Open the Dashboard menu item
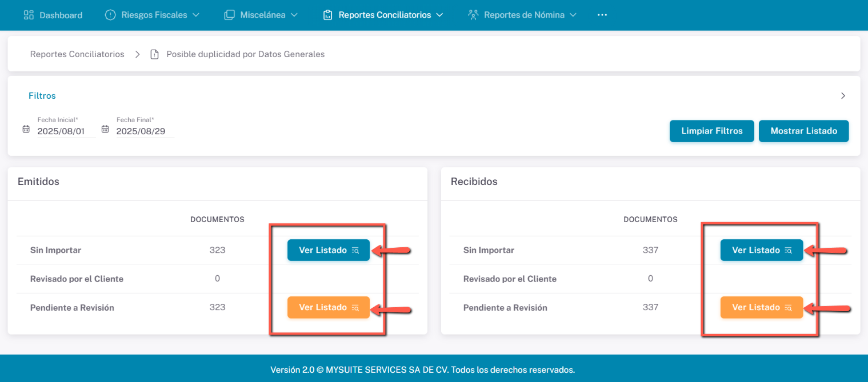 click(61, 15)
